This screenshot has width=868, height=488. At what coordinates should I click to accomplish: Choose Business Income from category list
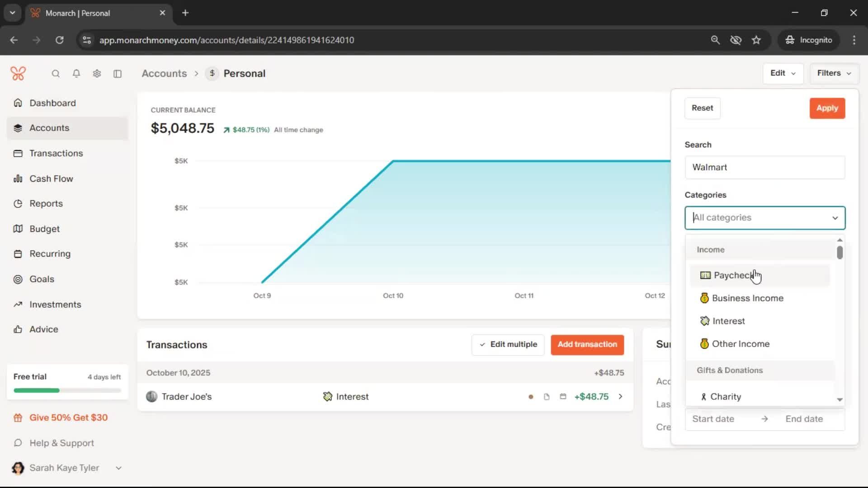click(747, 298)
